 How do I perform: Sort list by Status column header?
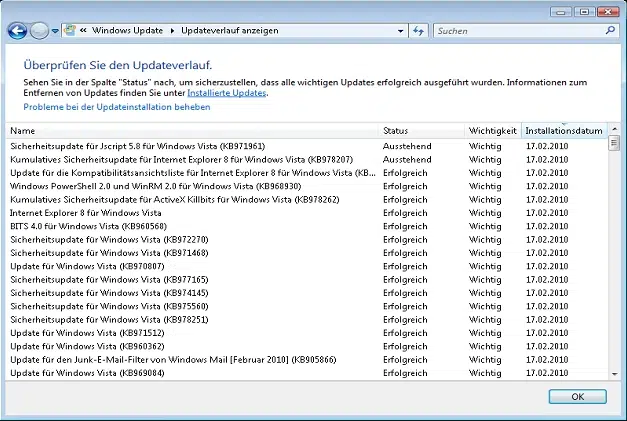pyautogui.click(x=421, y=131)
